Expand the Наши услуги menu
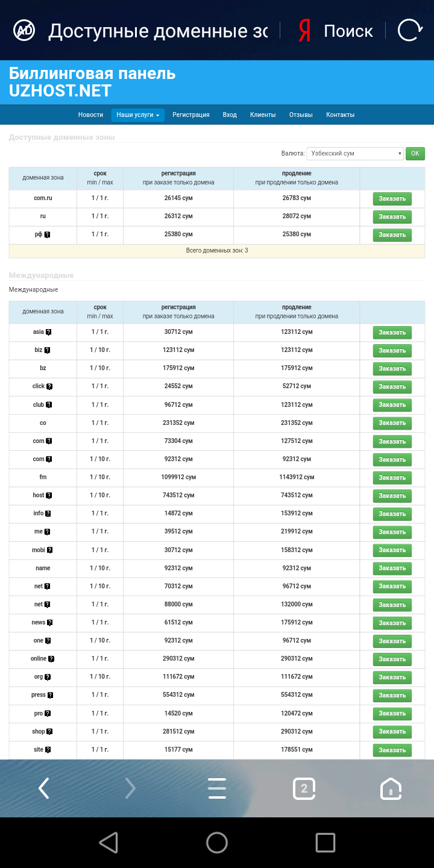This screenshot has width=434, height=868. click(137, 115)
